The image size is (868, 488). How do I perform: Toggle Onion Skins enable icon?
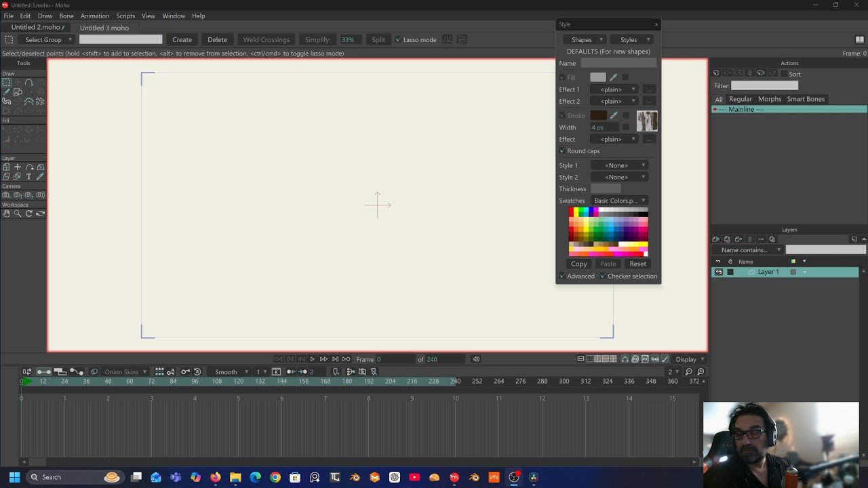click(x=94, y=371)
